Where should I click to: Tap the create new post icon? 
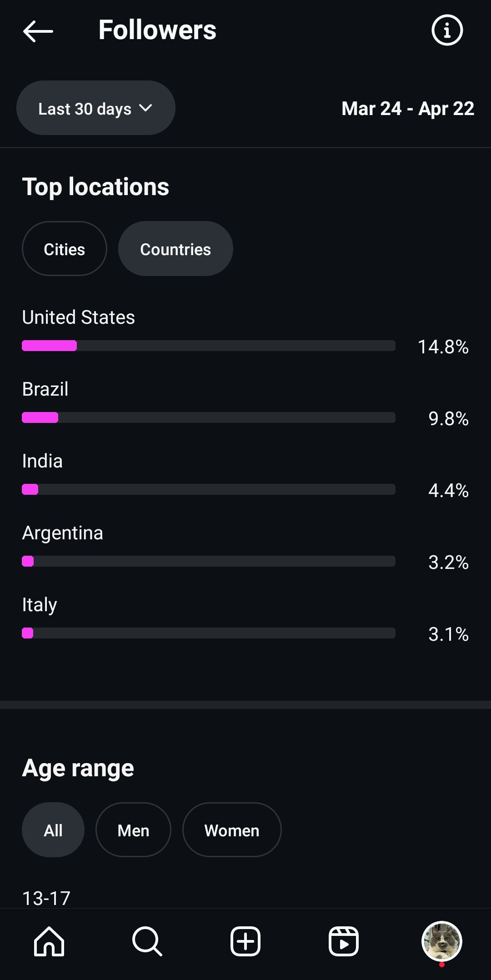245,941
